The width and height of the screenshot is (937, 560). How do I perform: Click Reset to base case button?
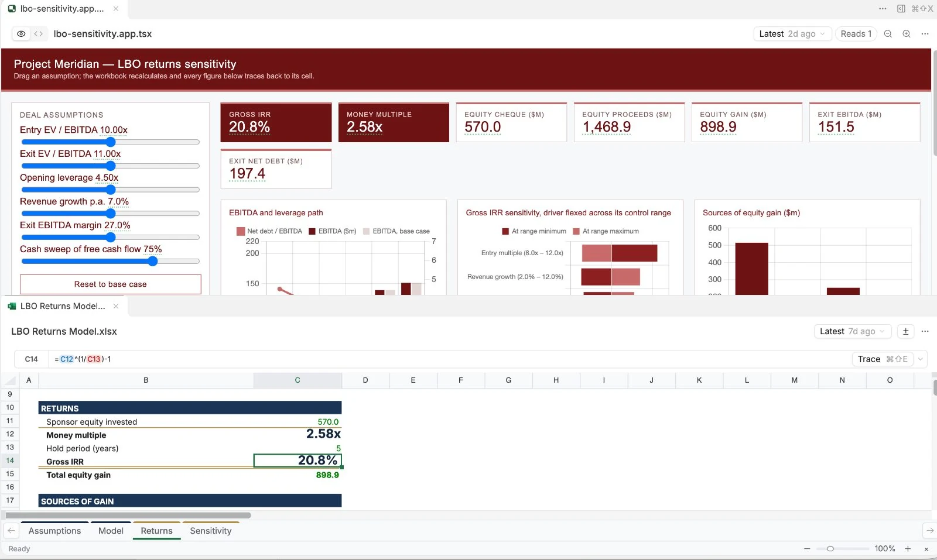(111, 284)
